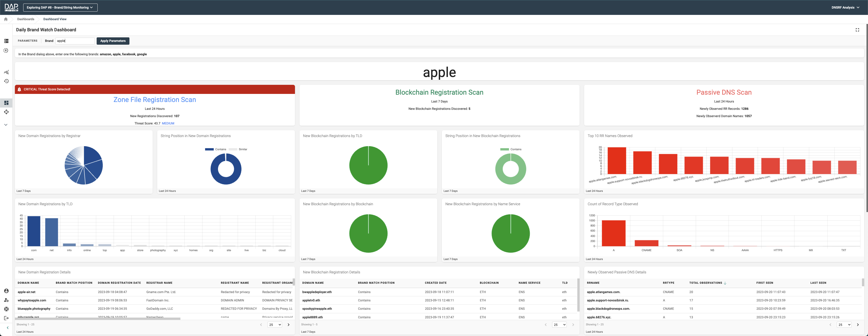Click the Dashboard View breadcrumb
Viewport: 868px width, 336px height.
coord(55,19)
